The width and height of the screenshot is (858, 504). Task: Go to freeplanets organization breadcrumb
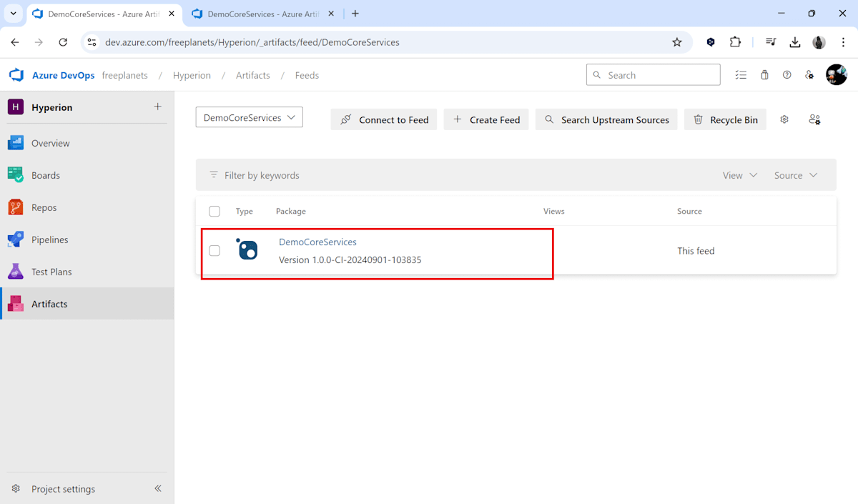[x=124, y=75]
